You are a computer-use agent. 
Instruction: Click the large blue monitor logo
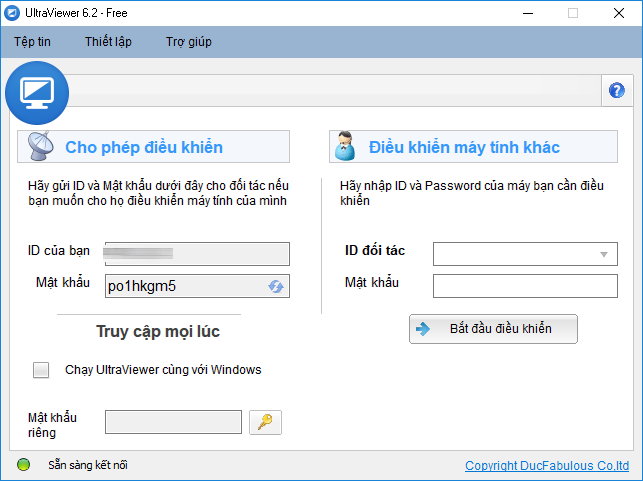(x=37, y=93)
